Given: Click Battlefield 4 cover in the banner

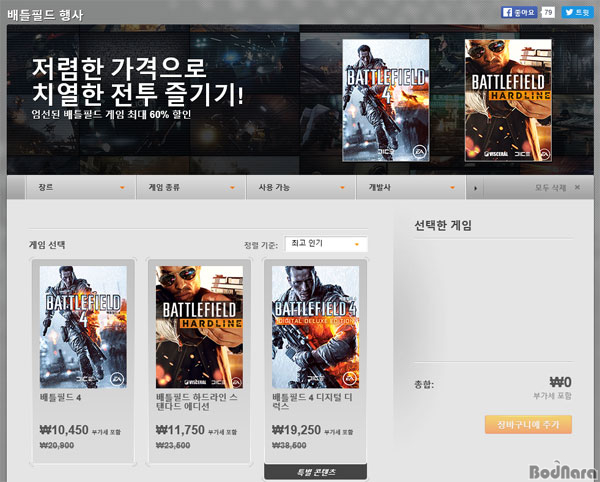Looking at the screenshot, I should (x=386, y=100).
